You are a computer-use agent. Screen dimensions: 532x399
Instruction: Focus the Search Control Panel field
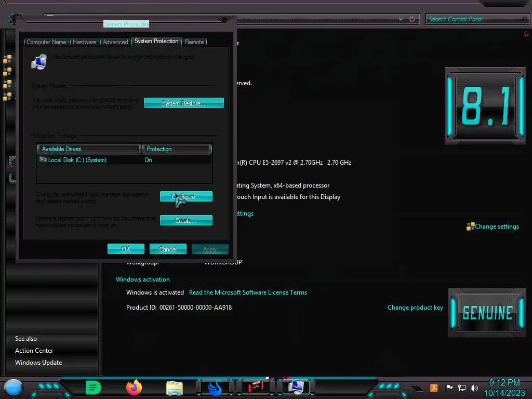(x=476, y=19)
